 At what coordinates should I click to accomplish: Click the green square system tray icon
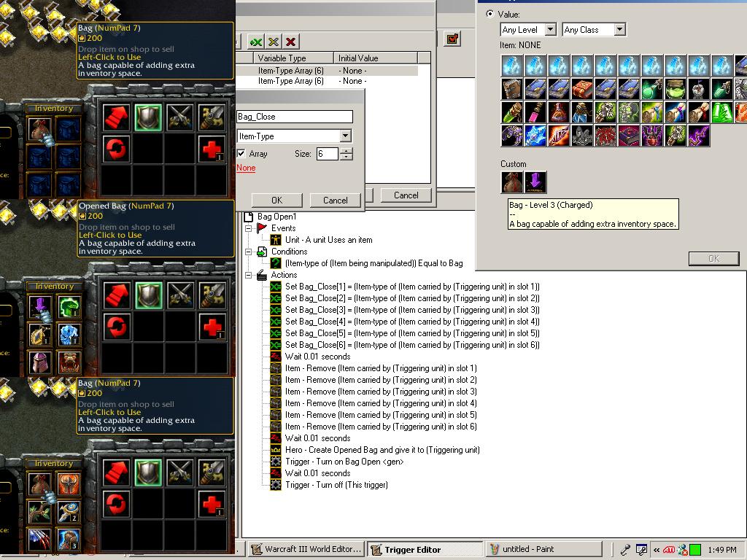(x=695, y=550)
